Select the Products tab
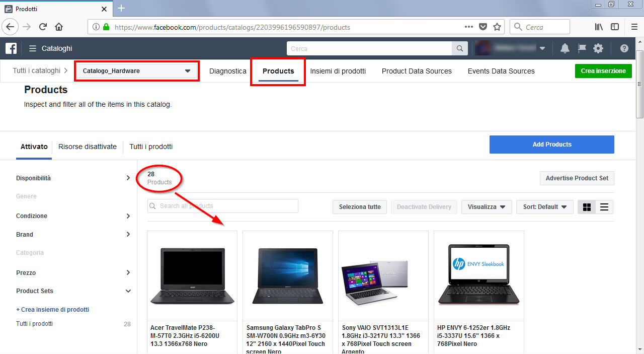Viewport: 644px width, 354px height. [x=278, y=71]
